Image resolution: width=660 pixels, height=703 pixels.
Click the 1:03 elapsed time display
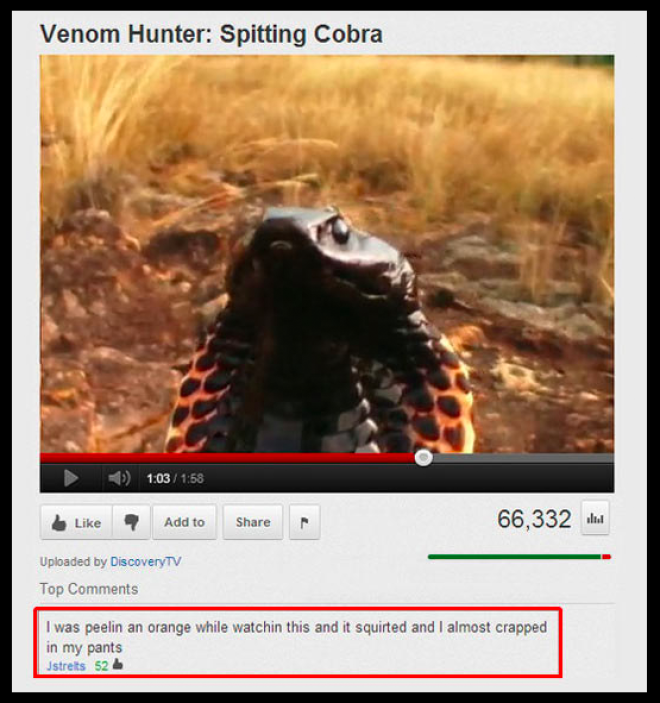[x=158, y=478]
